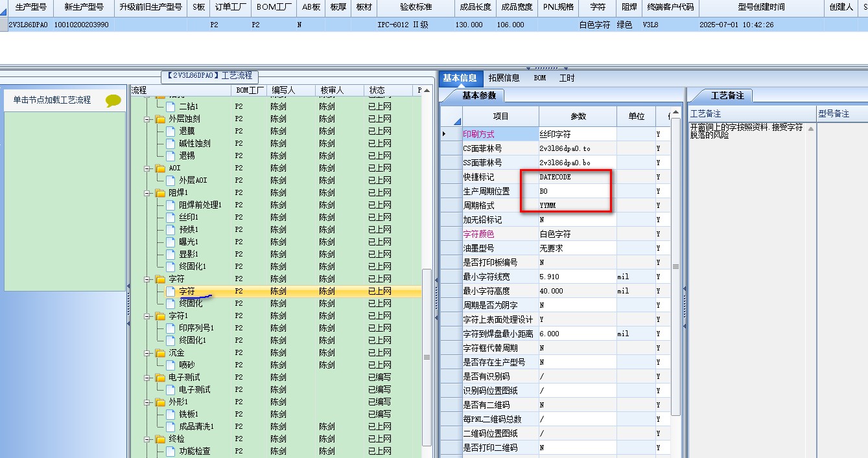Click the document icon beside 二钻1

170,106
